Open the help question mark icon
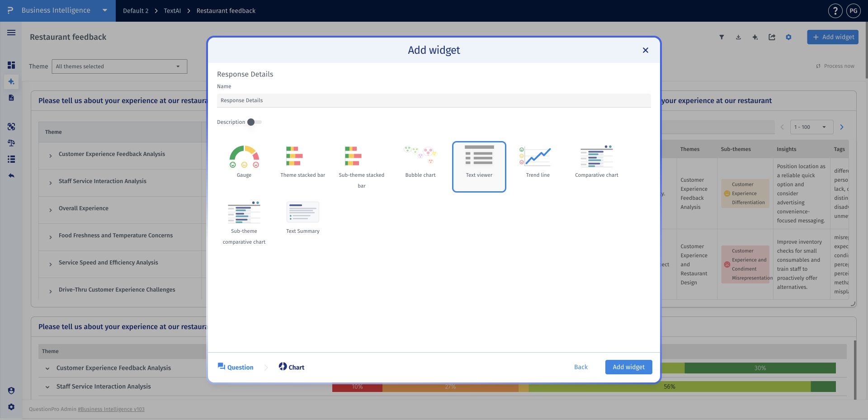868x420 pixels. click(835, 11)
